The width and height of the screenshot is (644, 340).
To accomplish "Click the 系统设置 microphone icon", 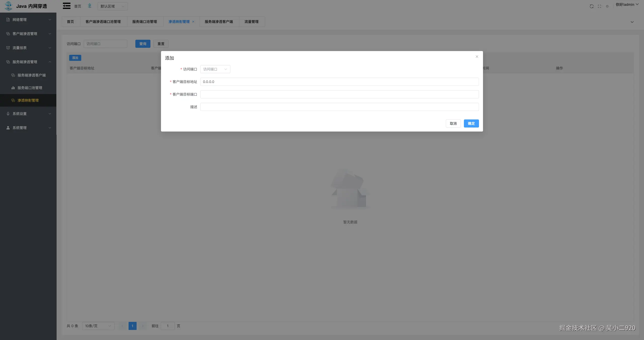I will click(x=8, y=114).
